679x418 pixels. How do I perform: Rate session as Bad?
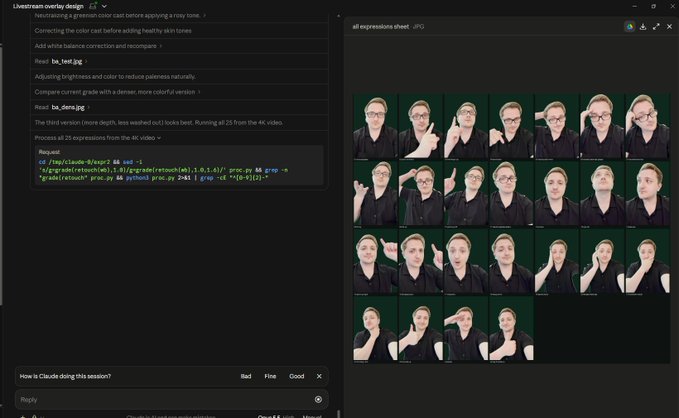coord(246,376)
